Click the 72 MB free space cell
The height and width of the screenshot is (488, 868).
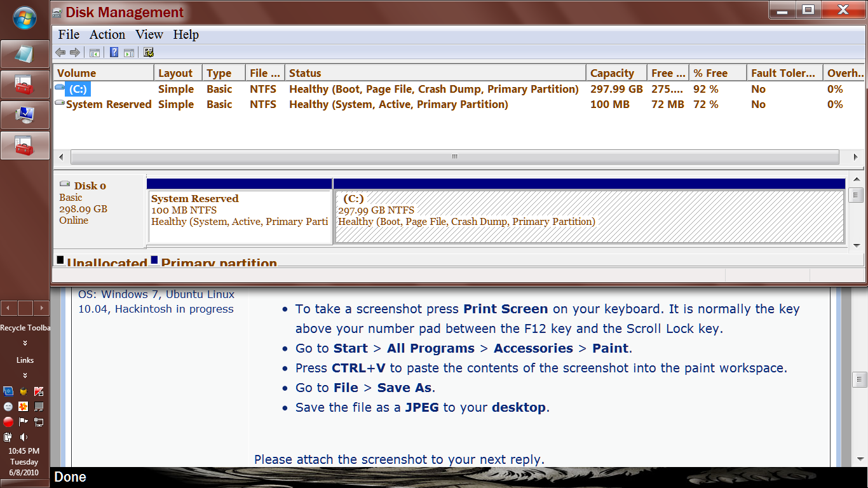(668, 104)
